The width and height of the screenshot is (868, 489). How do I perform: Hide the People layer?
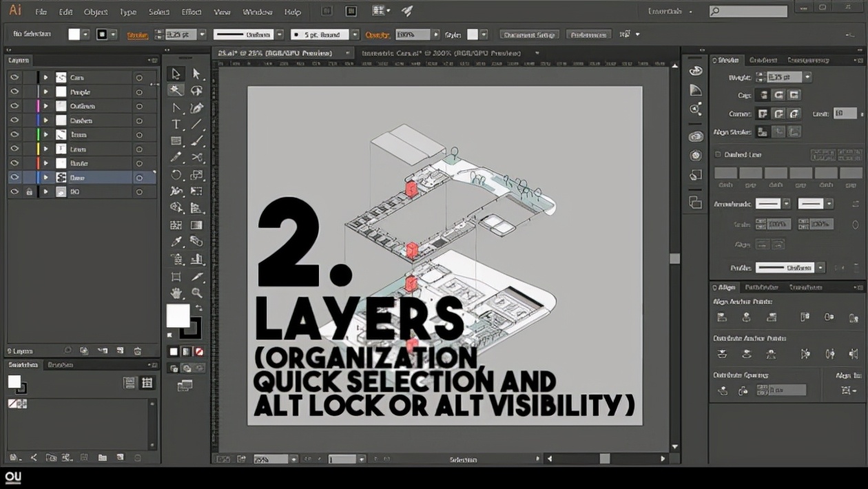pos(14,92)
